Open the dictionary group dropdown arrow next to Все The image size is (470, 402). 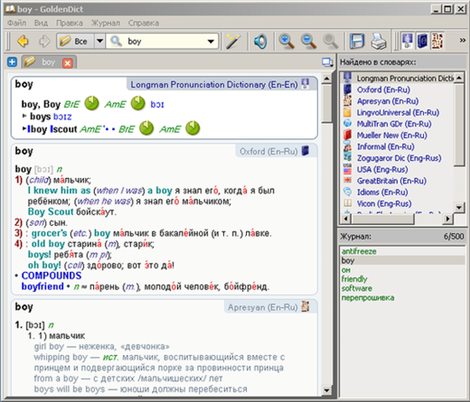99,41
